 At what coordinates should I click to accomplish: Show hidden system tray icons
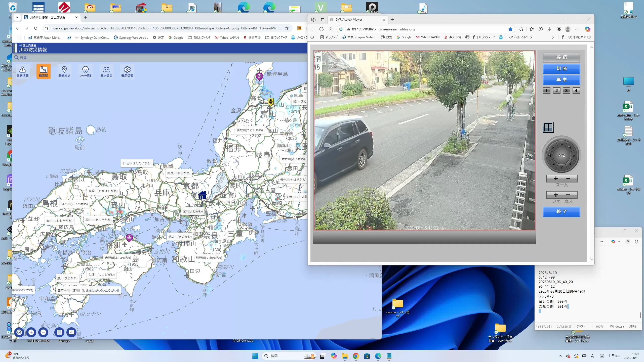pos(560,356)
